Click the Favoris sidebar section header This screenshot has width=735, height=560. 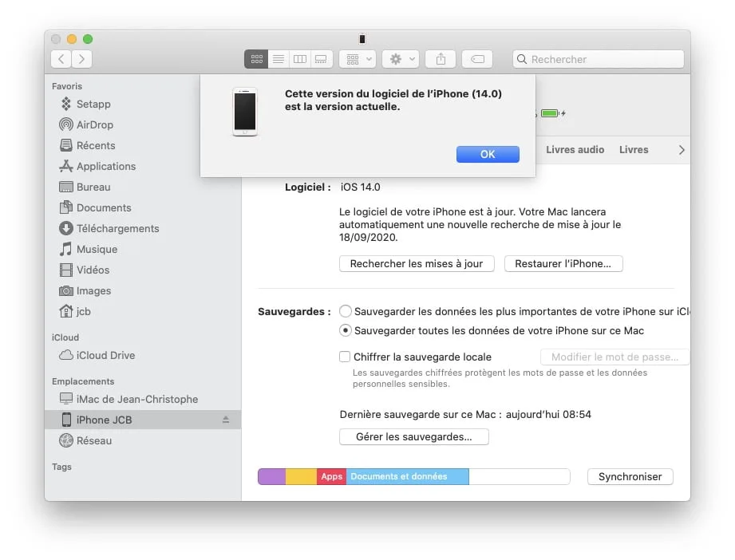click(67, 86)
